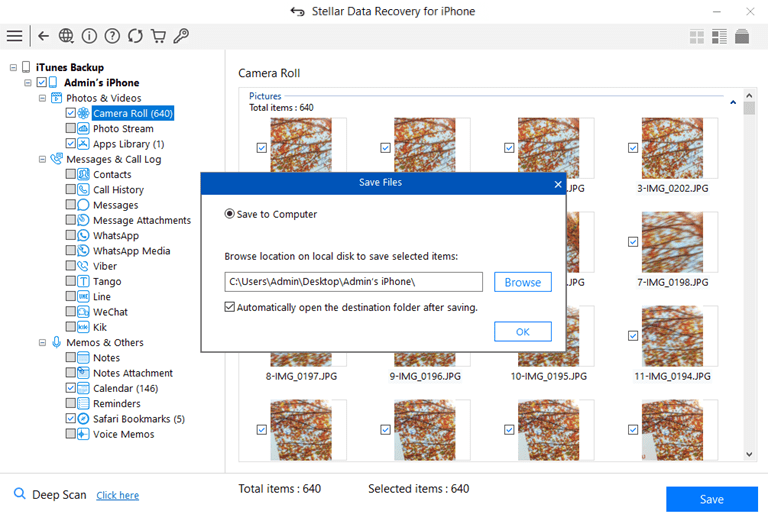This screenshot has height=524, width=768.
Task: Click the refresh update icon
Action: (x=135, y=36)
